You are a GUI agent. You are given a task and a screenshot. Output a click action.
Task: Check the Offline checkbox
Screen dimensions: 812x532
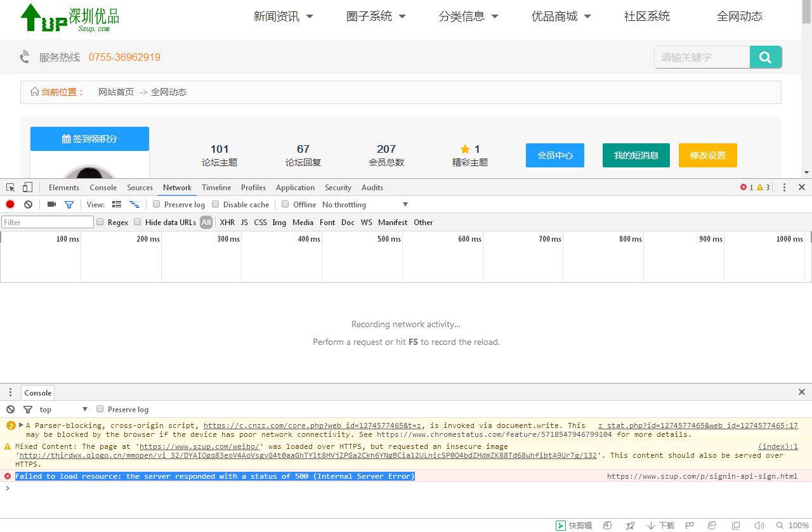(285, 204)
